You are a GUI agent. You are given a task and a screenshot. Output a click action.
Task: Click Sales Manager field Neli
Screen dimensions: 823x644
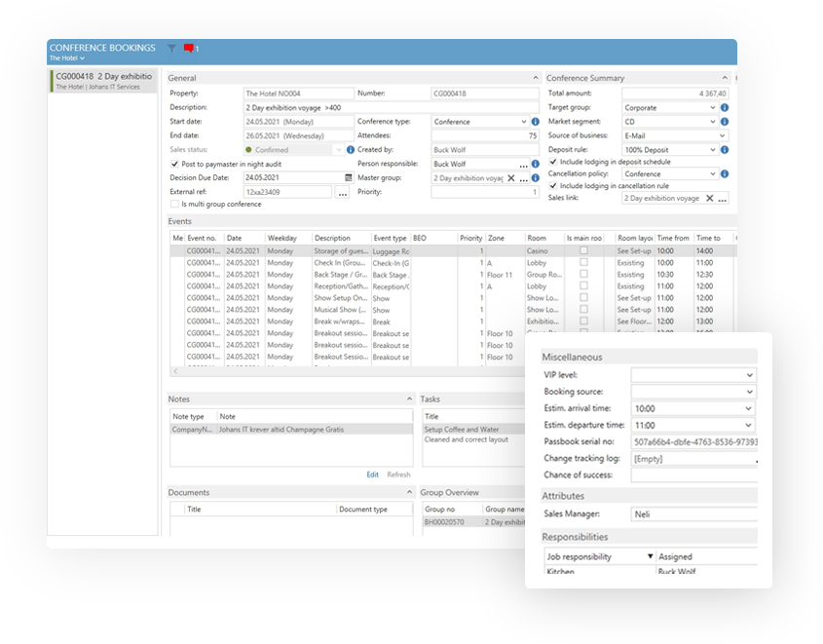coord(693,514)
